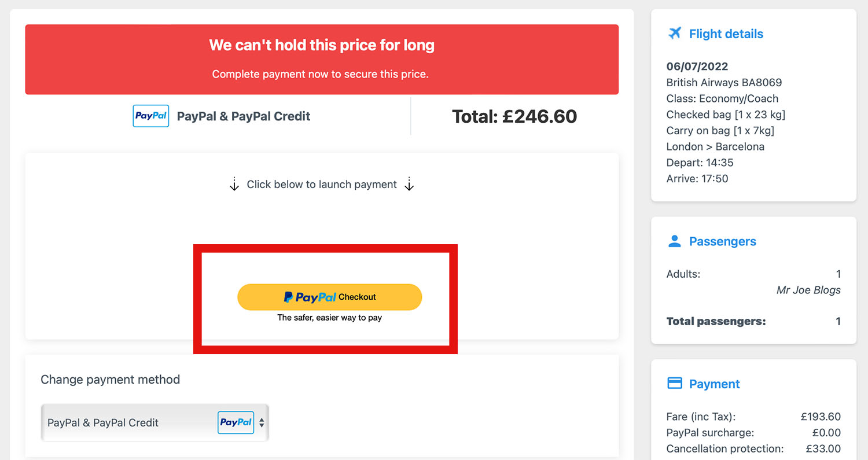
Task: Click the PayPal badge next to the payment header
Action: pos(150,116)
